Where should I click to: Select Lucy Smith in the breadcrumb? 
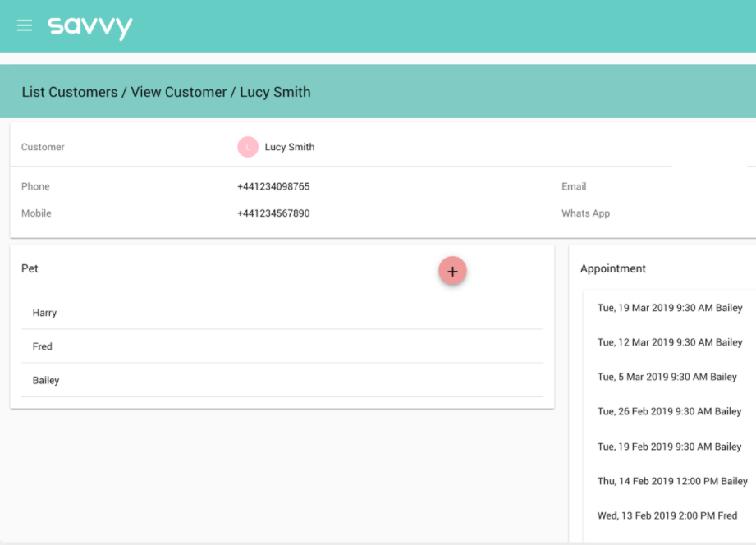coord(275,92)
